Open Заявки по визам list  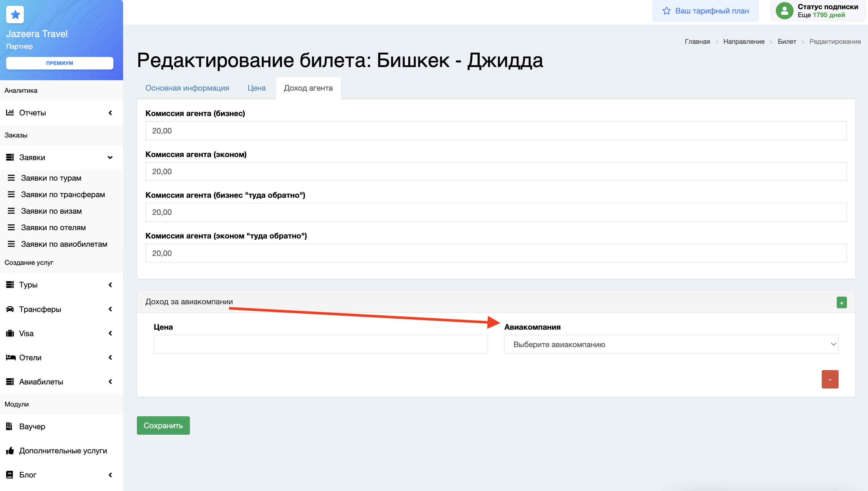pos(51,211)
